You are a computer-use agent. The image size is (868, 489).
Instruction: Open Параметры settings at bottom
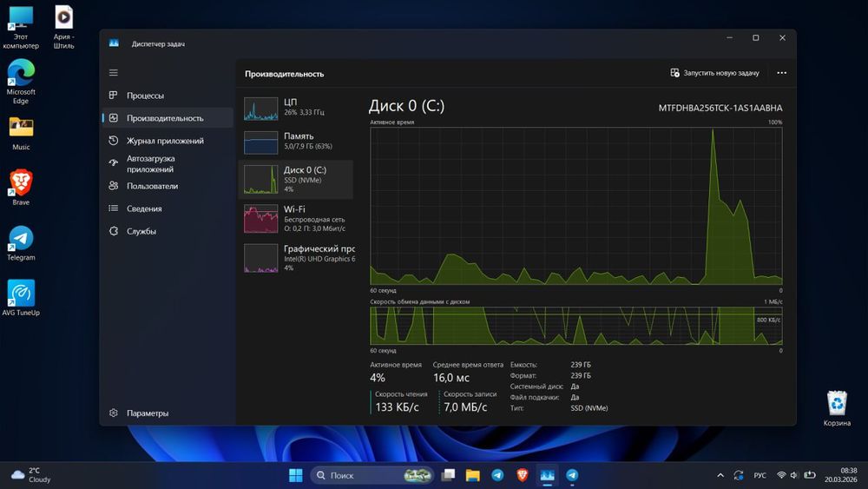pos(168,413)
